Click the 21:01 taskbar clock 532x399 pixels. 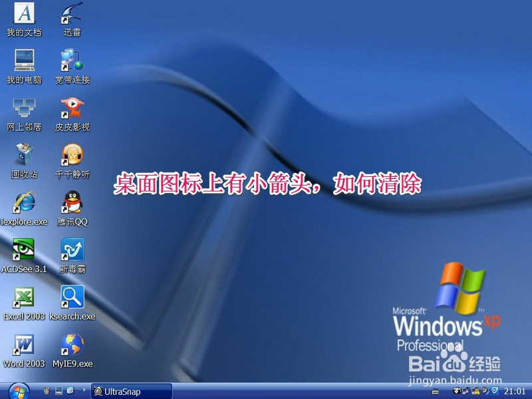point(514,391)
